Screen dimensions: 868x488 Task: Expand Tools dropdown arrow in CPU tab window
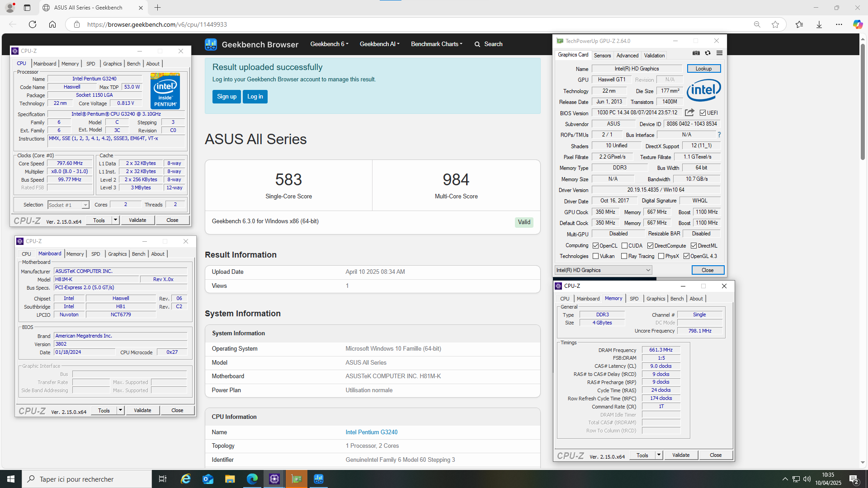click(115, 221)
